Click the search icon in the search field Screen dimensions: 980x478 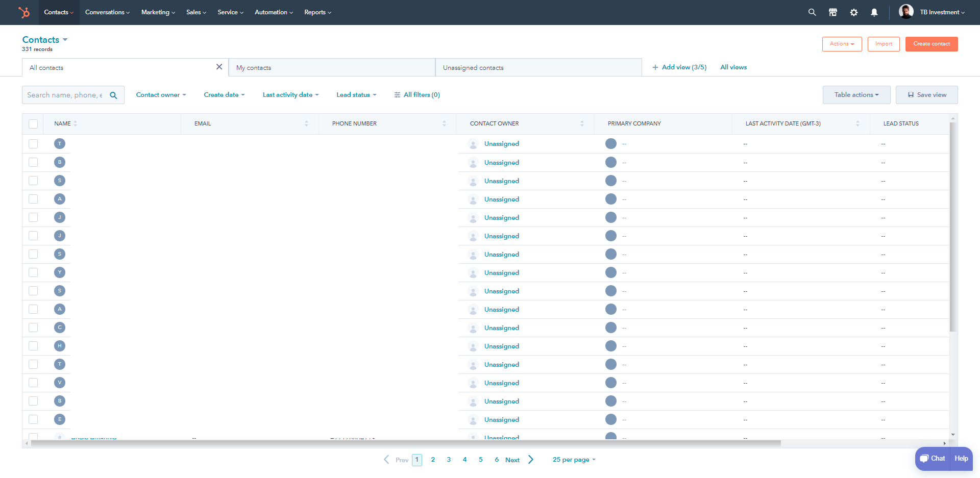(113, 95)
